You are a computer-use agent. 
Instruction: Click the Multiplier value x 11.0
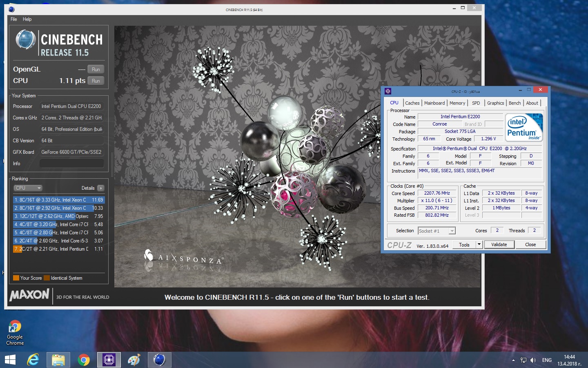[x=437, y=200]
